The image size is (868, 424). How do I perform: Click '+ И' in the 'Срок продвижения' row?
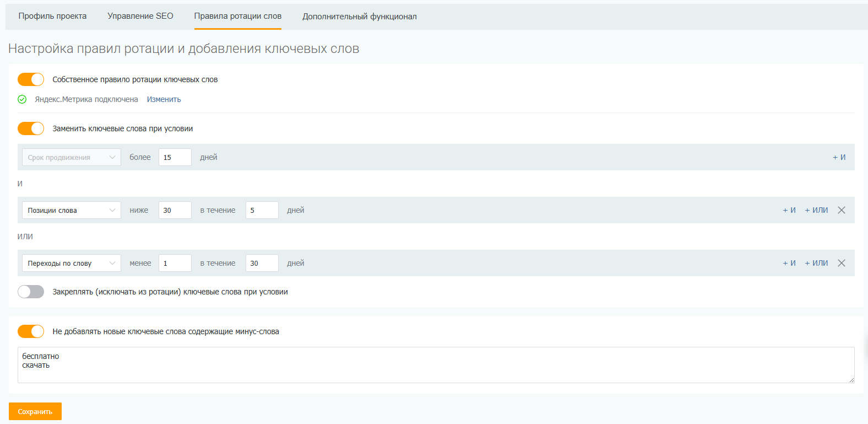click(839, 157)
